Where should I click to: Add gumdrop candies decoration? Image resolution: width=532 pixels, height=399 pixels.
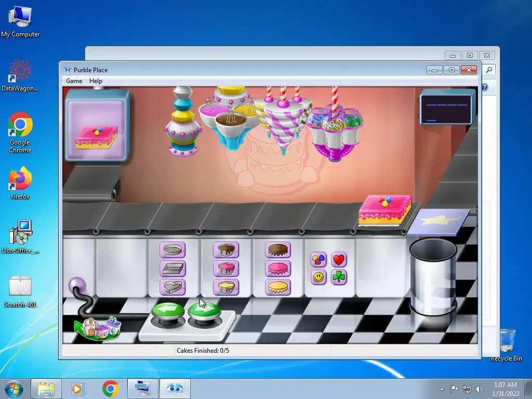tap(318, 260)
